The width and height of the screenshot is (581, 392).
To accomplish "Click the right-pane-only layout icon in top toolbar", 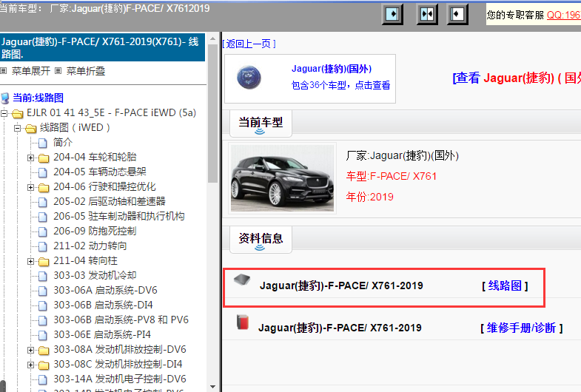I will point(457,15).
